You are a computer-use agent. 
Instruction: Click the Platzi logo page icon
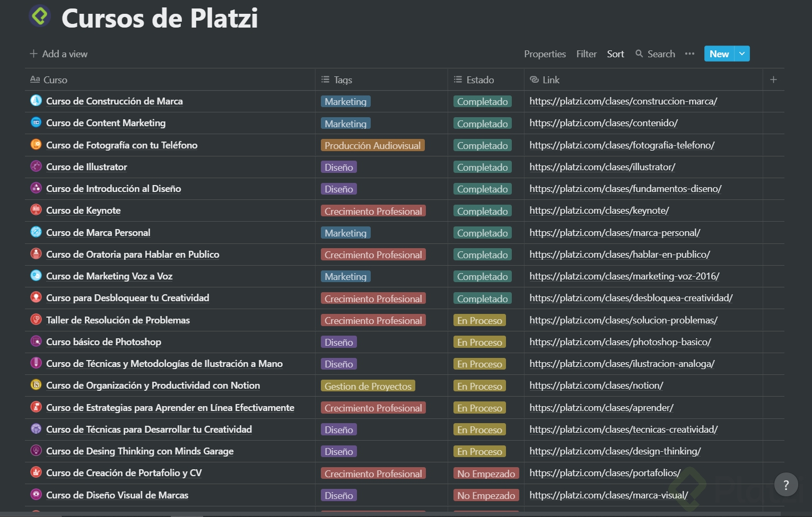[x=40, y=16]
